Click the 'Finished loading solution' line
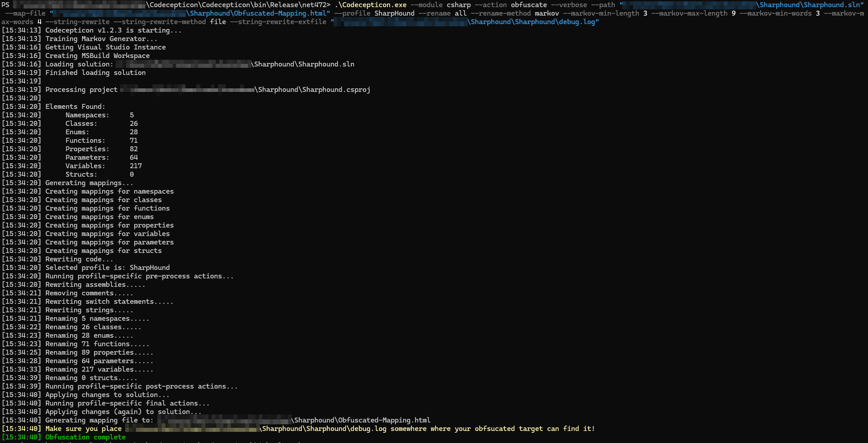This screenshot has width=868, height=443. point(95,73)
